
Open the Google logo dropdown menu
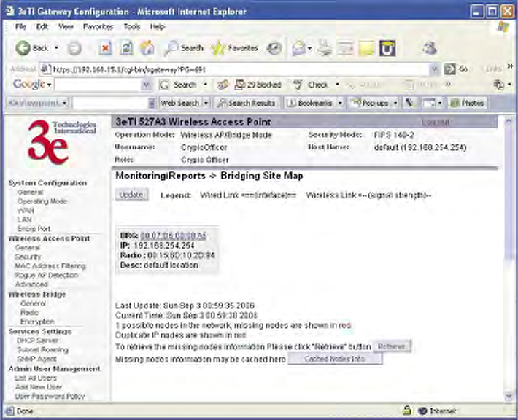click(x=49, y=85)
